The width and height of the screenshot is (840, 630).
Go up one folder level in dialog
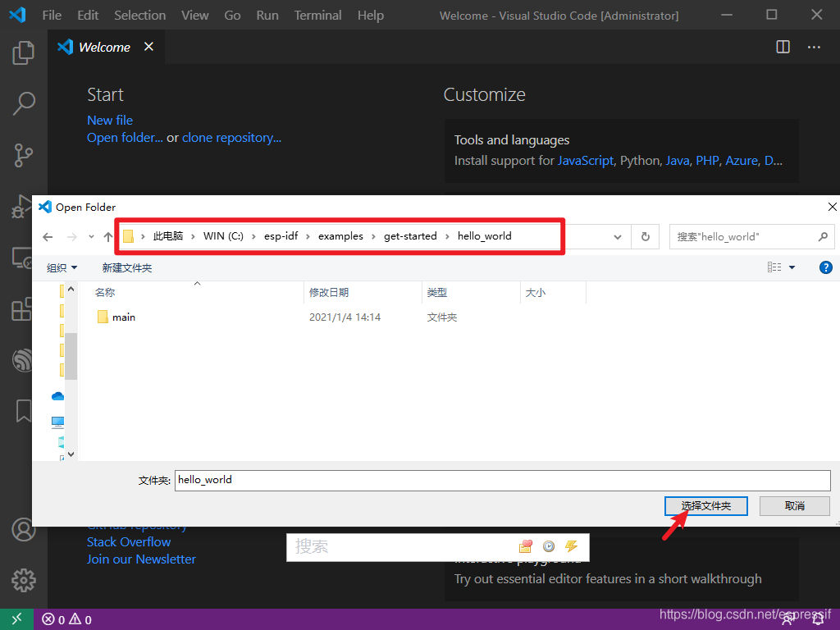tap(108, 237)
